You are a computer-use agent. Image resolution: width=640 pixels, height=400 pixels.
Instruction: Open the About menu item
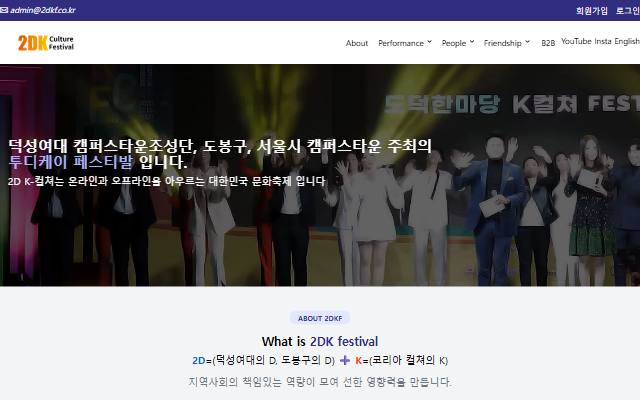pos(357,43)
